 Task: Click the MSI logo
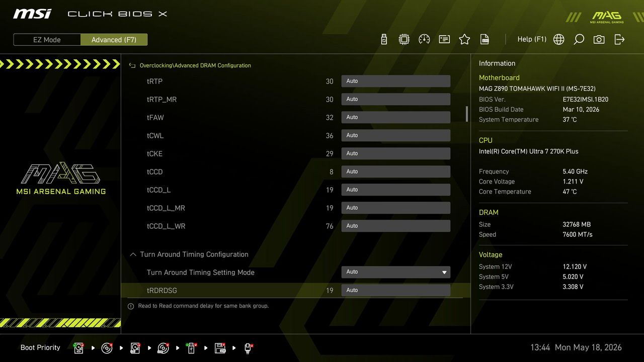[32, 14]
